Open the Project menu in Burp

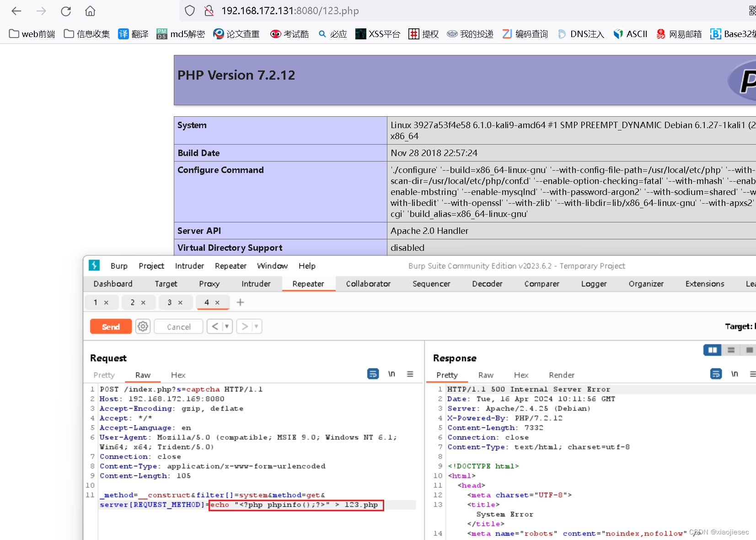click(151, 265)
